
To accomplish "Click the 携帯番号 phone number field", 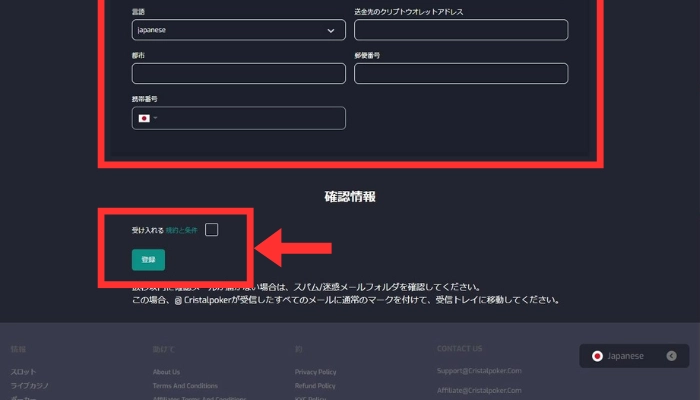I will tap(238, 118).
